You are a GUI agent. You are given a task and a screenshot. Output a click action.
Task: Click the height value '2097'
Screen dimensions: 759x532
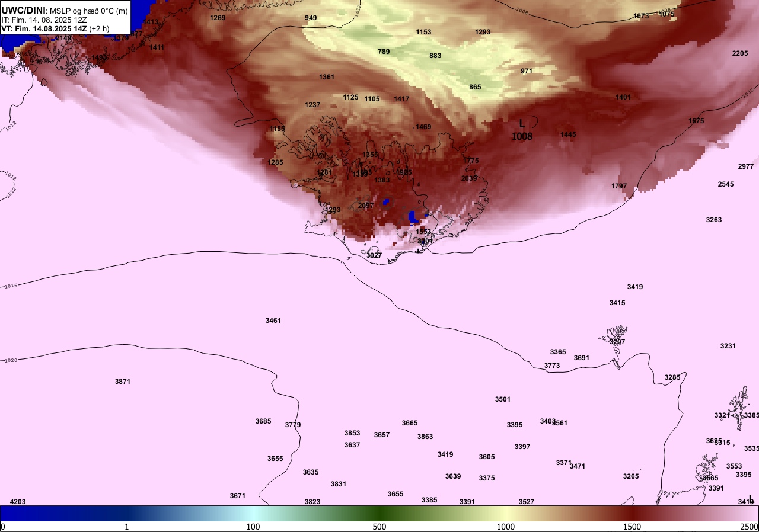[x=366, y=206]
